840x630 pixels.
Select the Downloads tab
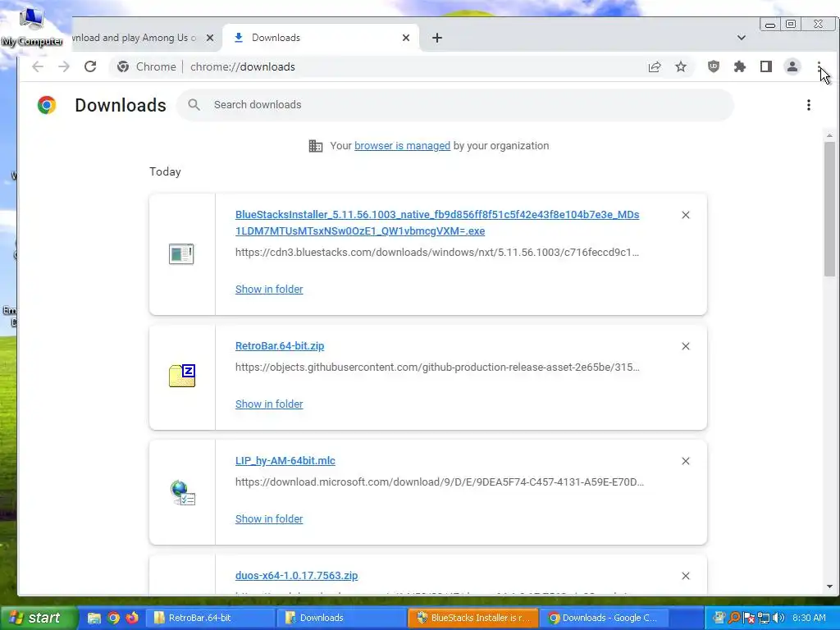click(321, 38)
